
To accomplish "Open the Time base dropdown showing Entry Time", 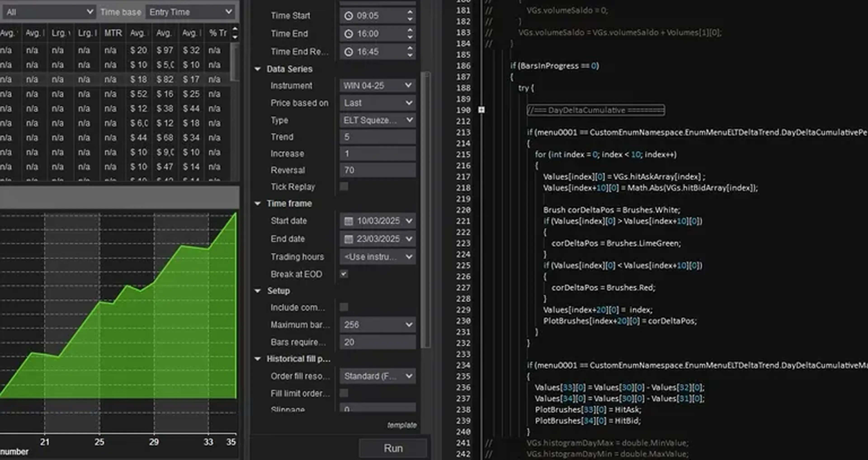I will pos(190,12).
